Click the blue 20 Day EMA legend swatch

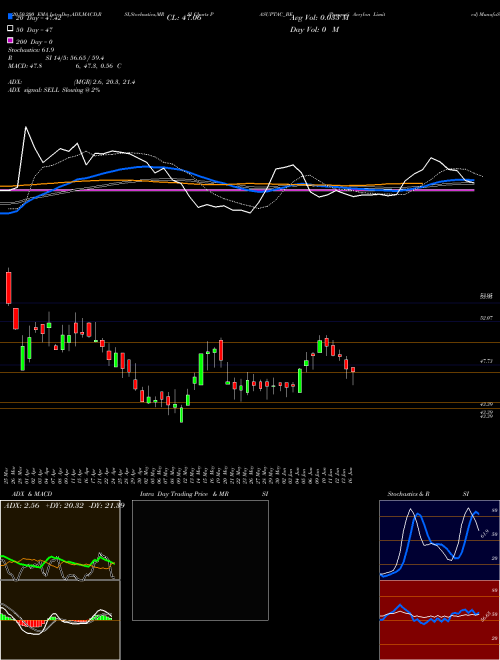[10, 17]
